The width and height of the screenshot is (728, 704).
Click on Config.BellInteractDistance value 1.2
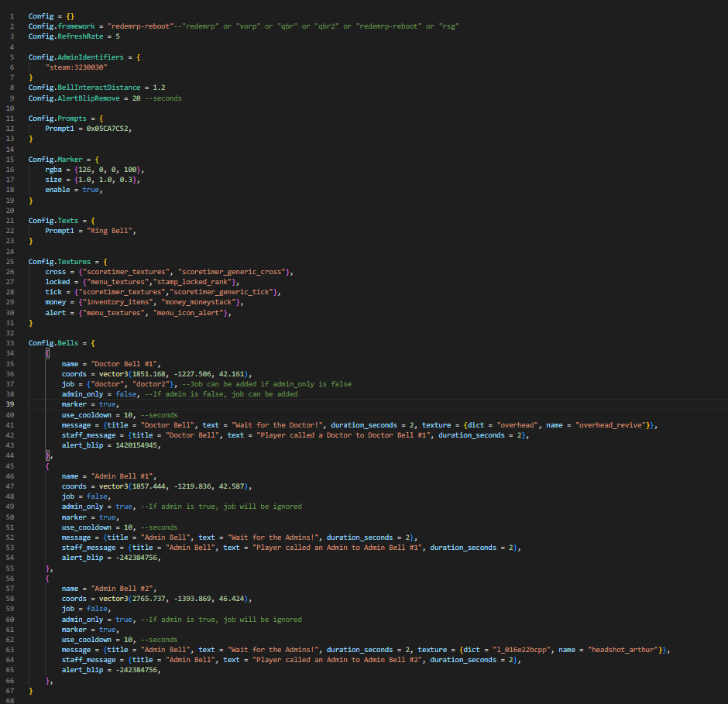pos(159,88)
